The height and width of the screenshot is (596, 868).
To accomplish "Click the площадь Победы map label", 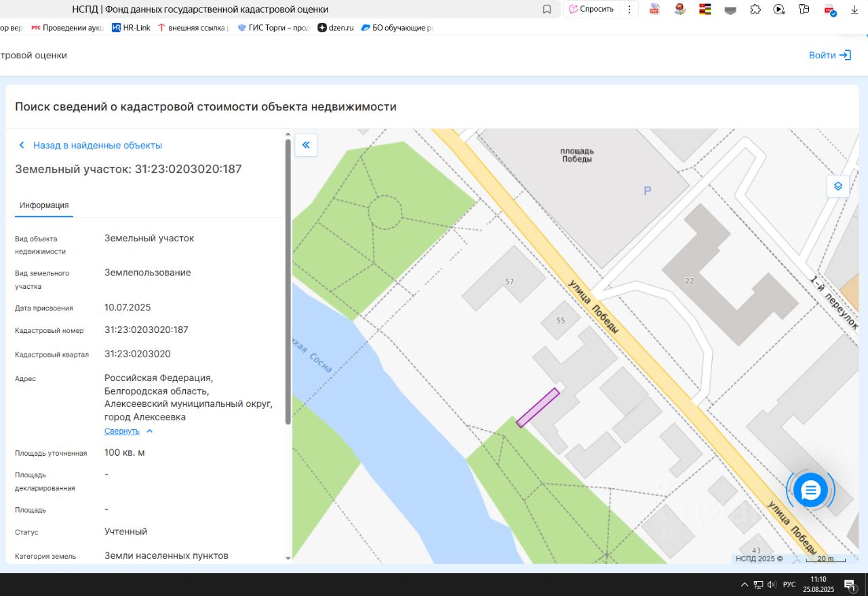I will [577, 155].
